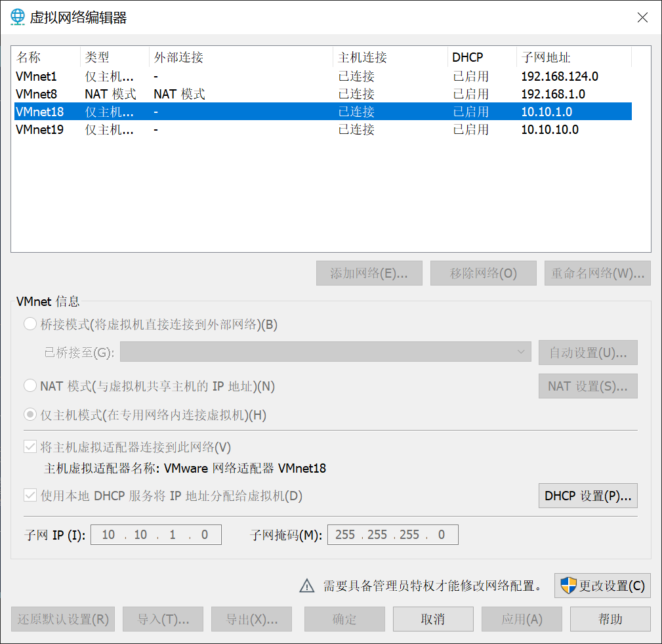Click 取消 button
Image resolution: width=662 pixels, height=644 pixels.
[433, 620]
